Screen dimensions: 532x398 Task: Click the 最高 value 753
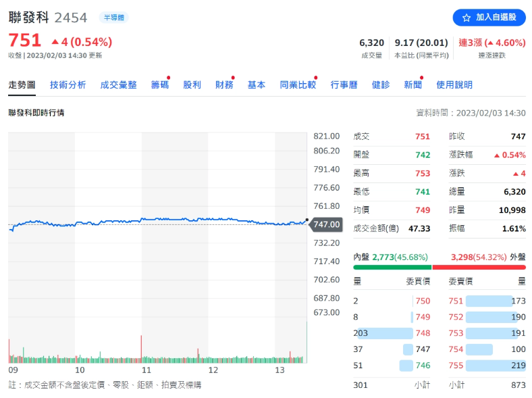[423, 174]
